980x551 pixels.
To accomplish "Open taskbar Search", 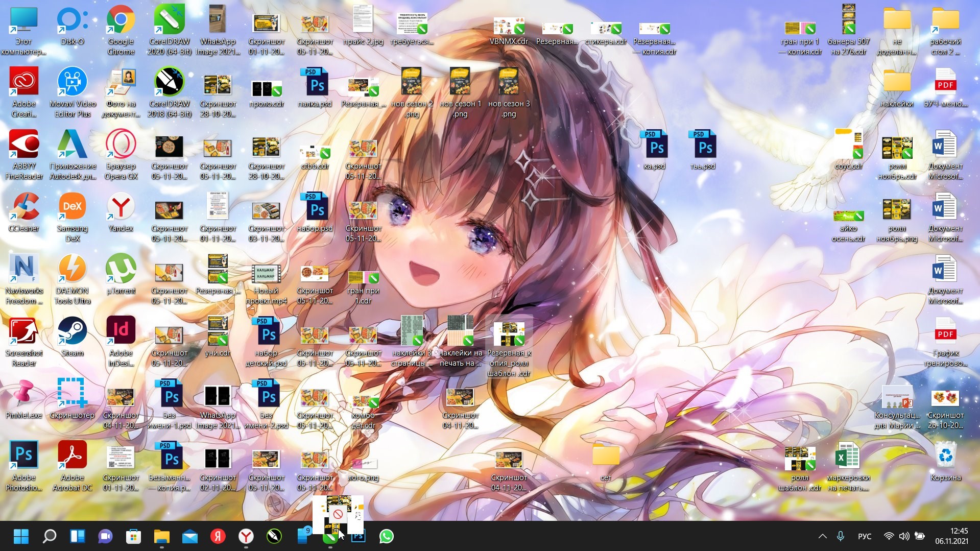I will pos(49,536).
